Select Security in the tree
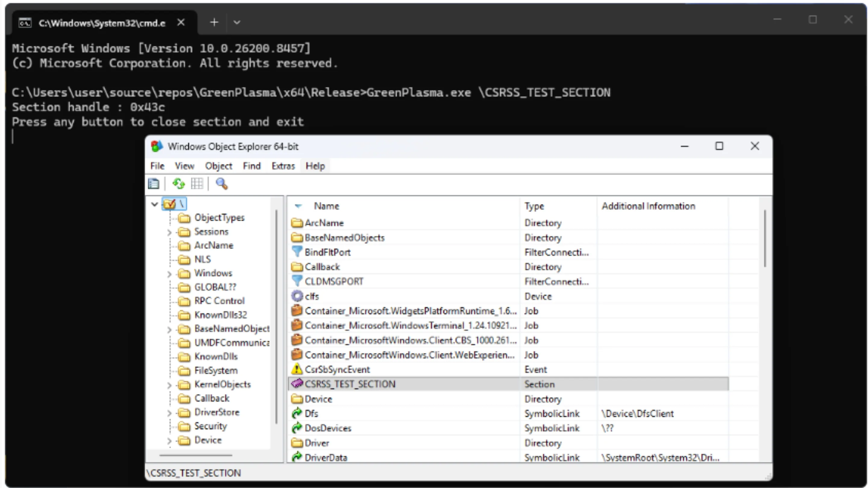This screenshot has width=868, height=488. click(211, 426)
